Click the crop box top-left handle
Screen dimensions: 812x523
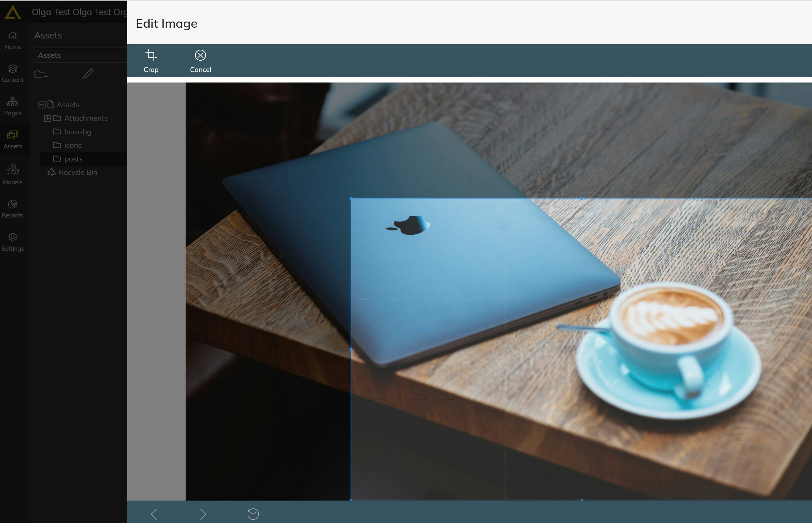[351, 198]
